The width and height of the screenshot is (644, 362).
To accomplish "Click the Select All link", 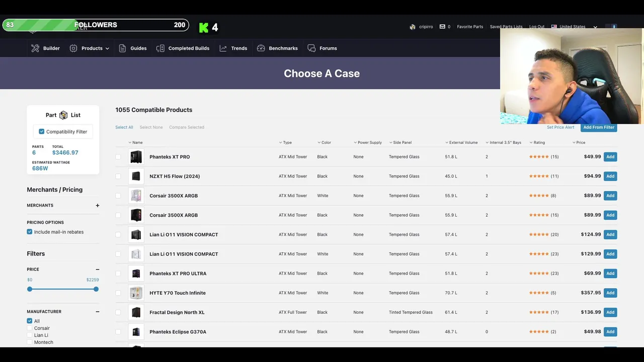I will [x=124, y=127].
